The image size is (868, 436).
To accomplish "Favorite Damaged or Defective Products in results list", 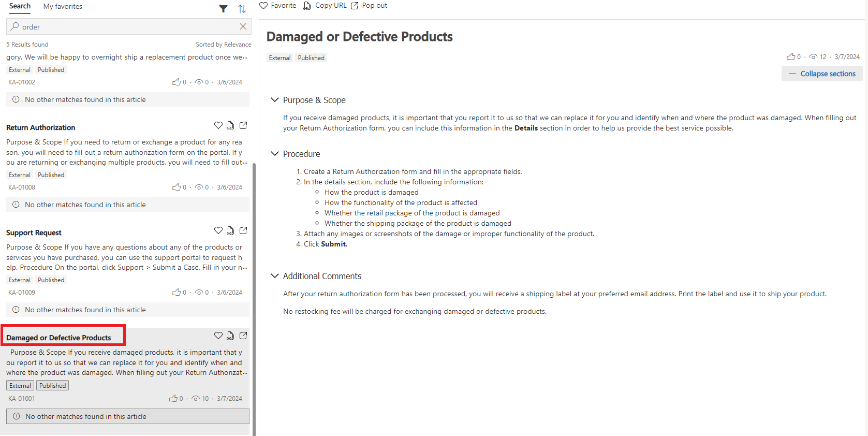I will point(218,336).
